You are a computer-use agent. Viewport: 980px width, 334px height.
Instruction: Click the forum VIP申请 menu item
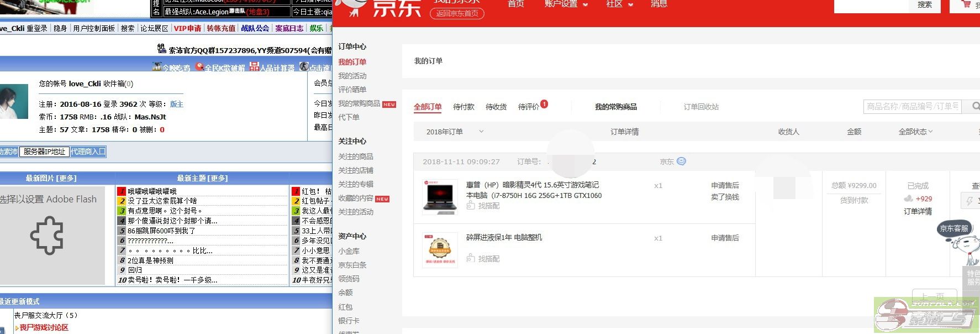coord(187,28)
